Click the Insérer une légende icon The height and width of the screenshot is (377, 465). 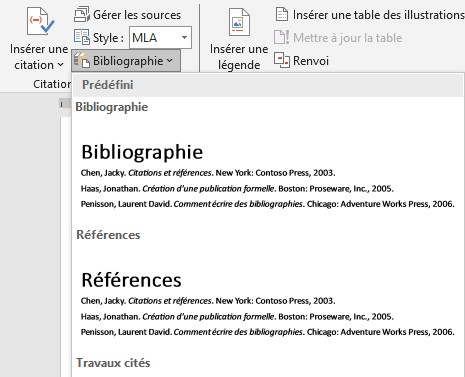[239, 22]
